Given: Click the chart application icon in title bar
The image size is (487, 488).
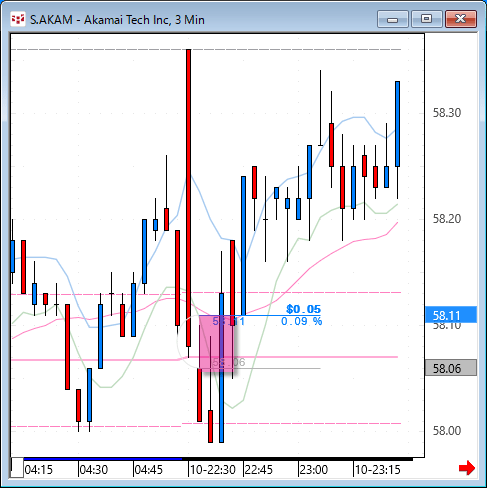Looking at the screenshot, I should (x=18, y=19).
